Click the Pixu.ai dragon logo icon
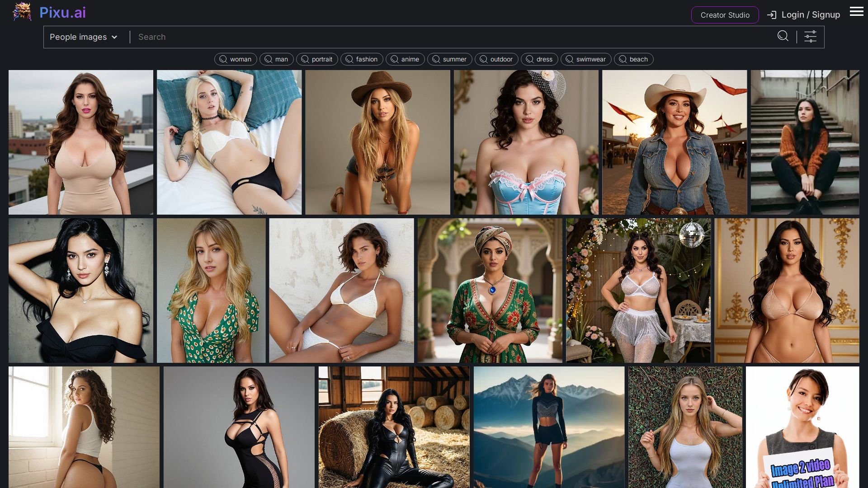This screenshot has height=488, width=868. pos(22,12)
